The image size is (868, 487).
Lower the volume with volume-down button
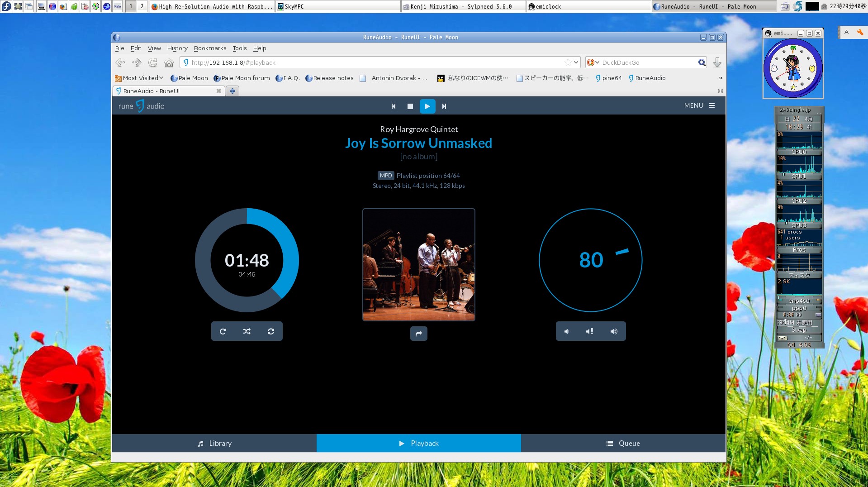pos(567,331)
